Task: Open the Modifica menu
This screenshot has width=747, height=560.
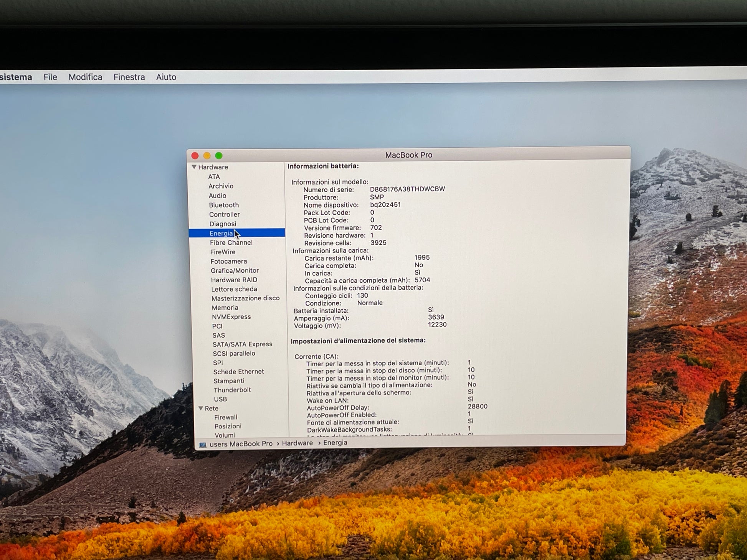Action: (x=85, y=77)
